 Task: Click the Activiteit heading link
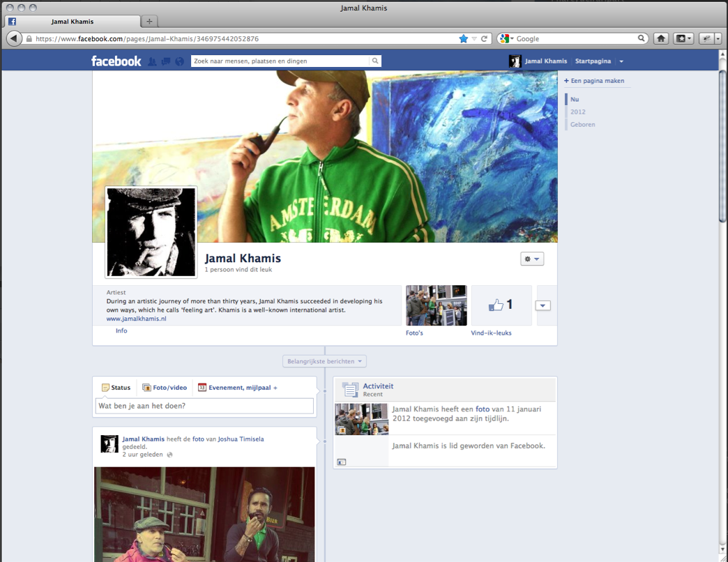(x=378, y=386)
